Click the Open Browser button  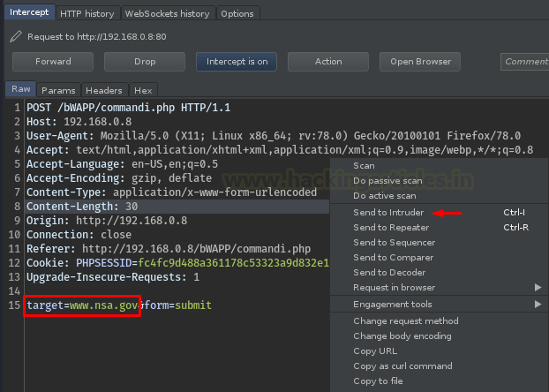coord(420,62)
